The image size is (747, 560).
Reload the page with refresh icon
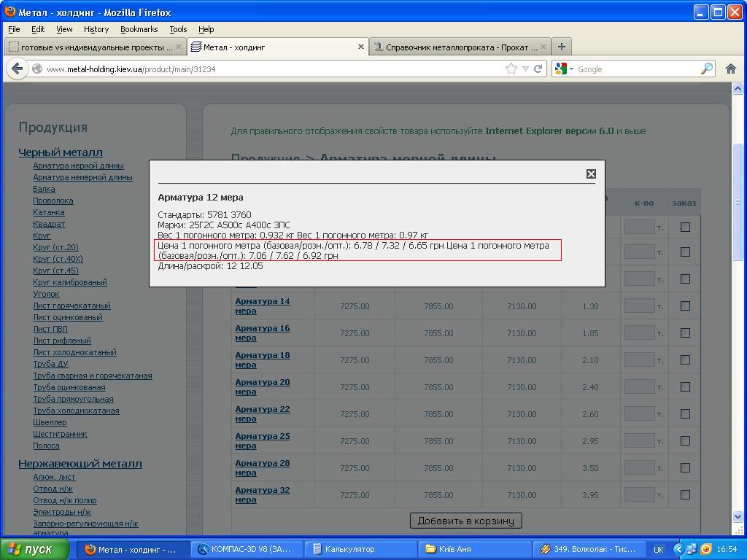pyautogui.click(x=538, y=69)
